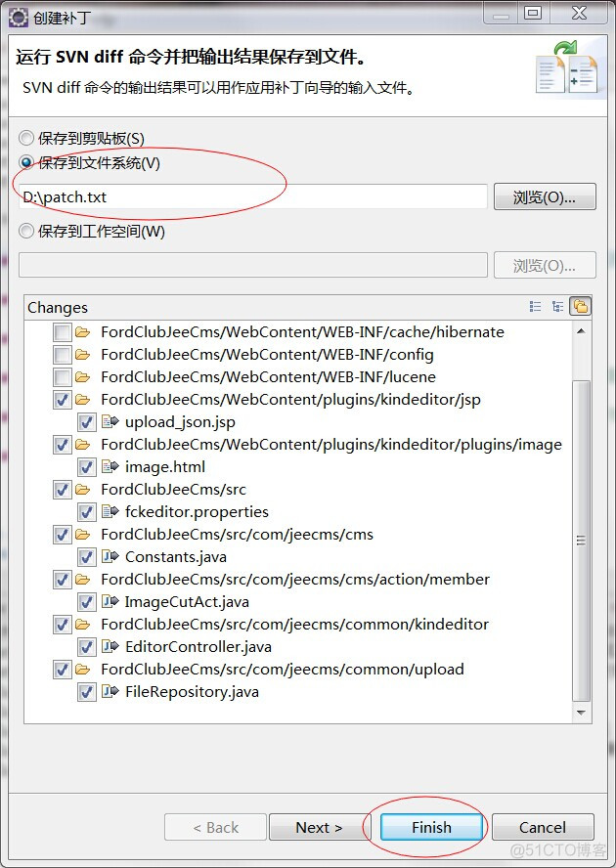Image resolution: width=616 pixels, height=868 pixels.
Task: Uncheck the EditorController.java checkbox
Action: (86, 646)
